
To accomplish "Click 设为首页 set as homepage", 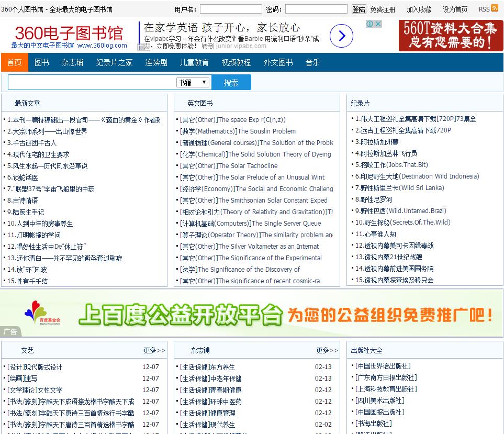I will point(455,9).
